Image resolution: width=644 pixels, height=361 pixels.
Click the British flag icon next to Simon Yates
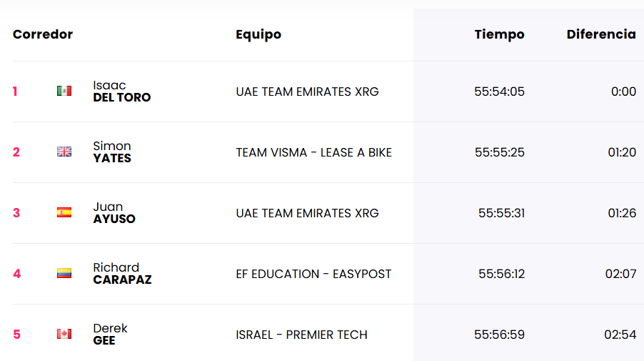[x=64, y=152]
